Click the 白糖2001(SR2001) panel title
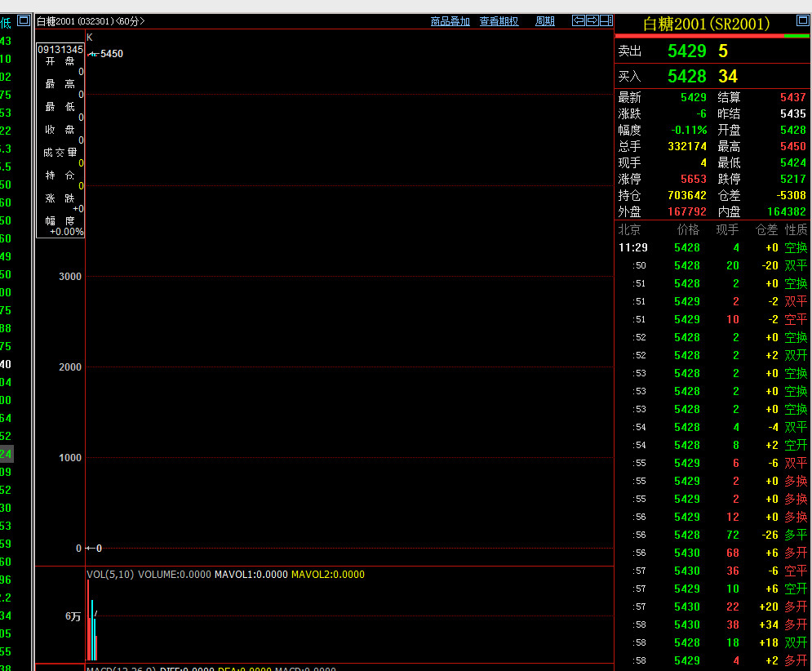The height and width of the screenshot is (671, 812). click(x=706, y=24)
